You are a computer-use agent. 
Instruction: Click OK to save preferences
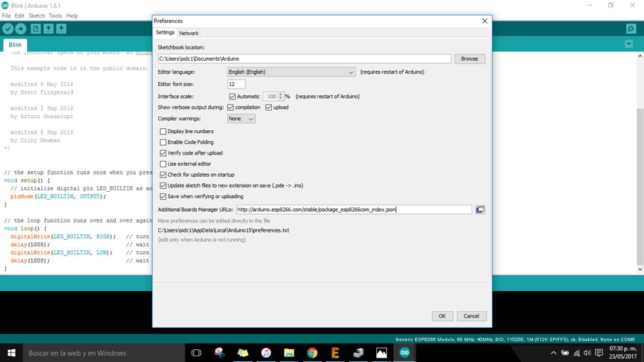(x=442, y=316)
